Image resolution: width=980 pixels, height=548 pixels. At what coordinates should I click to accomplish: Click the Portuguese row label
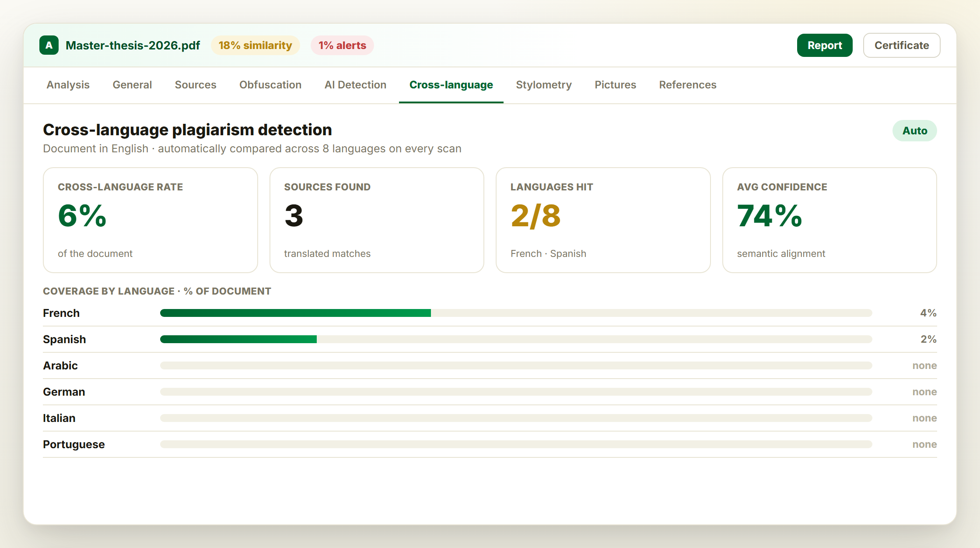click(74, 444)
